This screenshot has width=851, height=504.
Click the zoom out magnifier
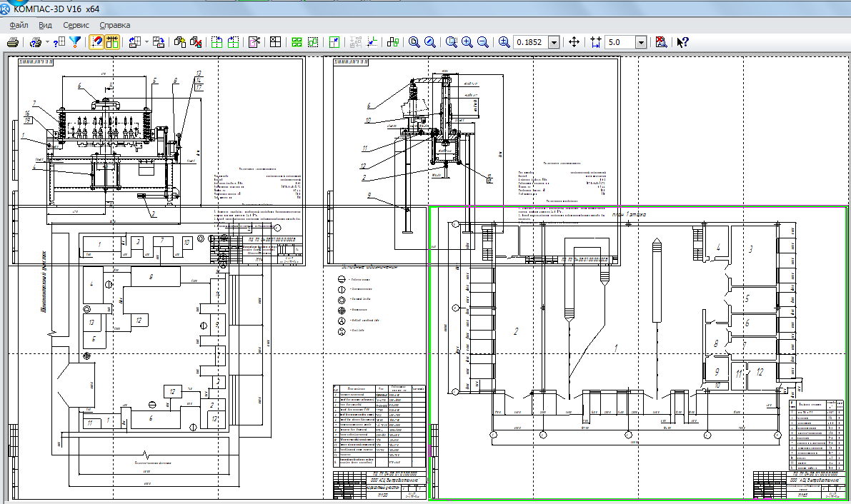coord(482,42)
